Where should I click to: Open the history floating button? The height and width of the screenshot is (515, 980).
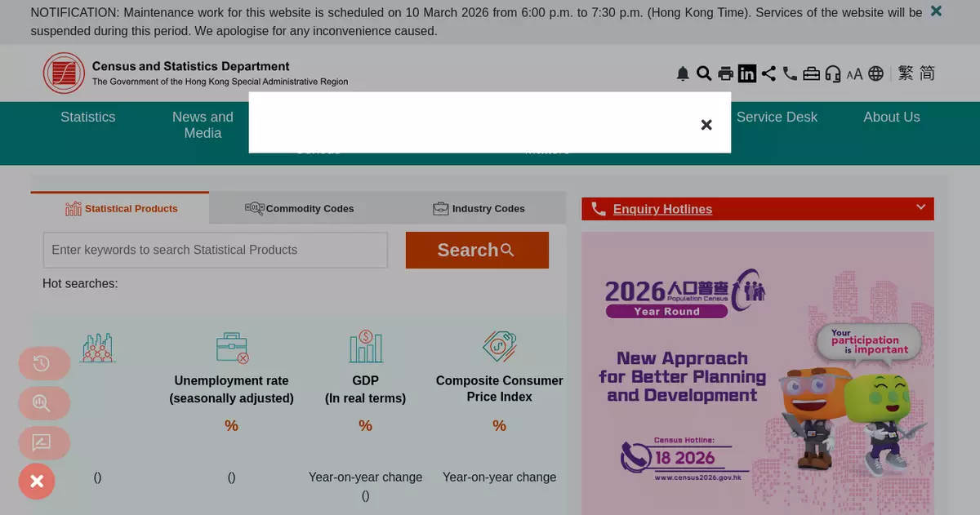coord(42,364)
